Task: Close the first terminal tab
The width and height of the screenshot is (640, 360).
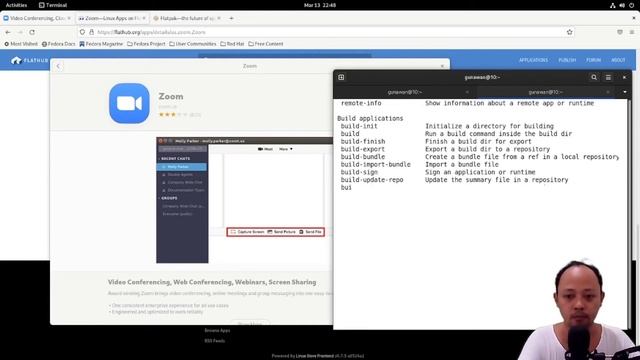Action: tap(467, 92)
